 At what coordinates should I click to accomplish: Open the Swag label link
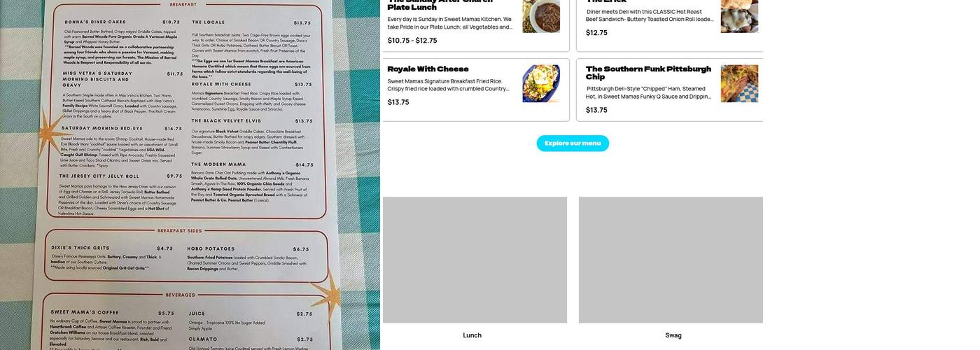673,335
